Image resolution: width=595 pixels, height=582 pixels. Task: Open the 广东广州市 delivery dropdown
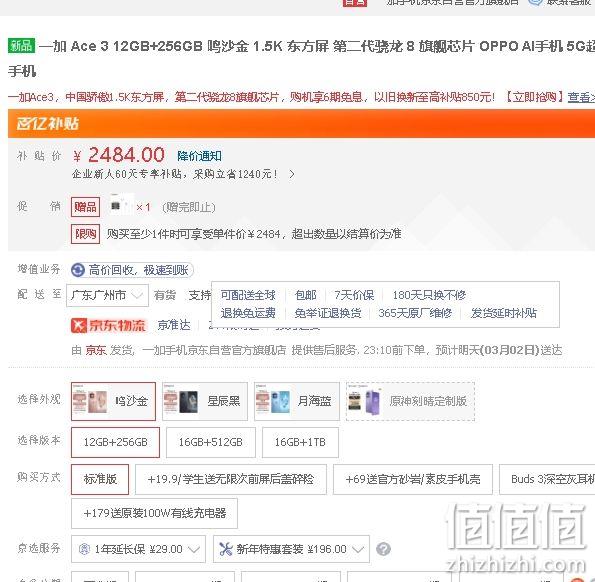click(107, 295)
